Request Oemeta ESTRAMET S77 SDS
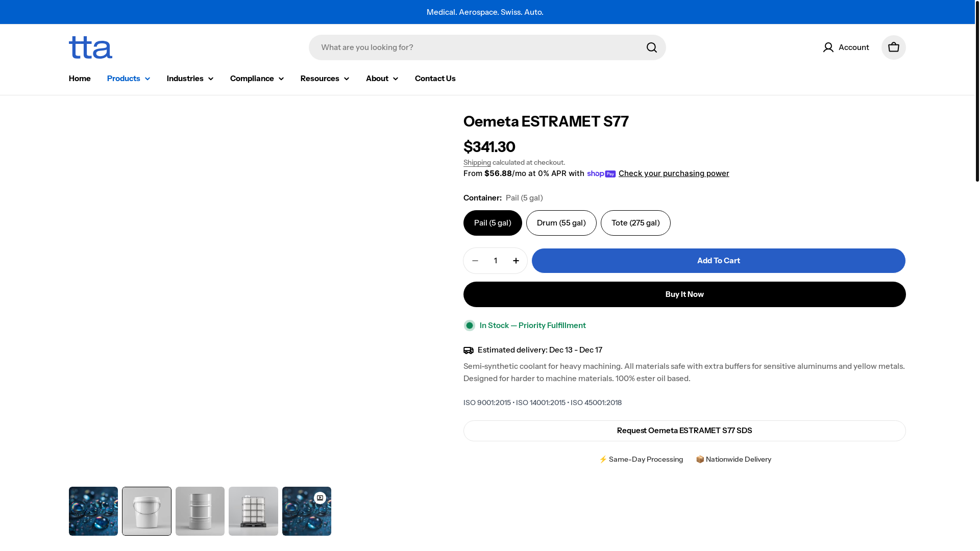980x551 pixels. (684, 431)
